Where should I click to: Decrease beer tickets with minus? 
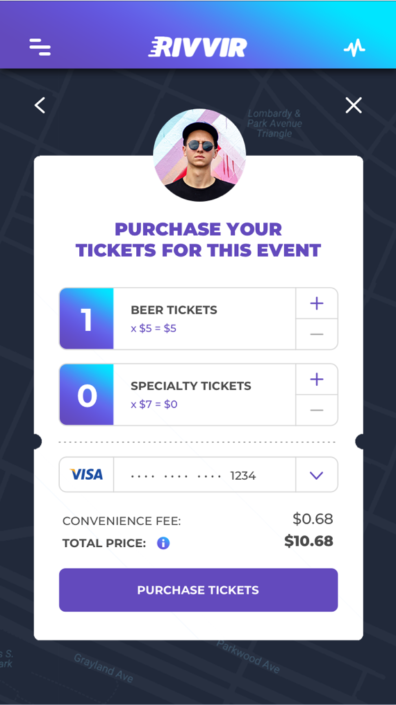click(x=316, y=334)
